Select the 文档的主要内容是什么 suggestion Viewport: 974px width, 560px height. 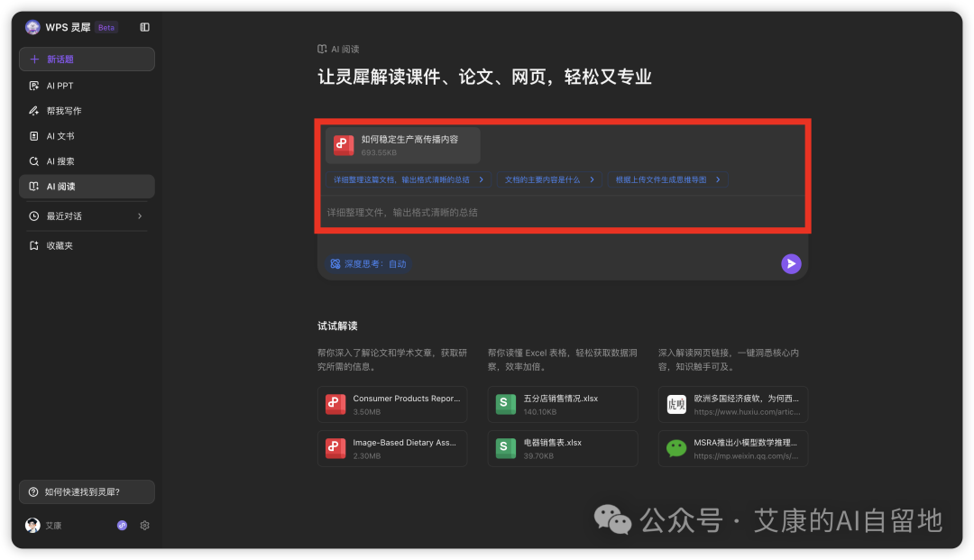[545, 179]
